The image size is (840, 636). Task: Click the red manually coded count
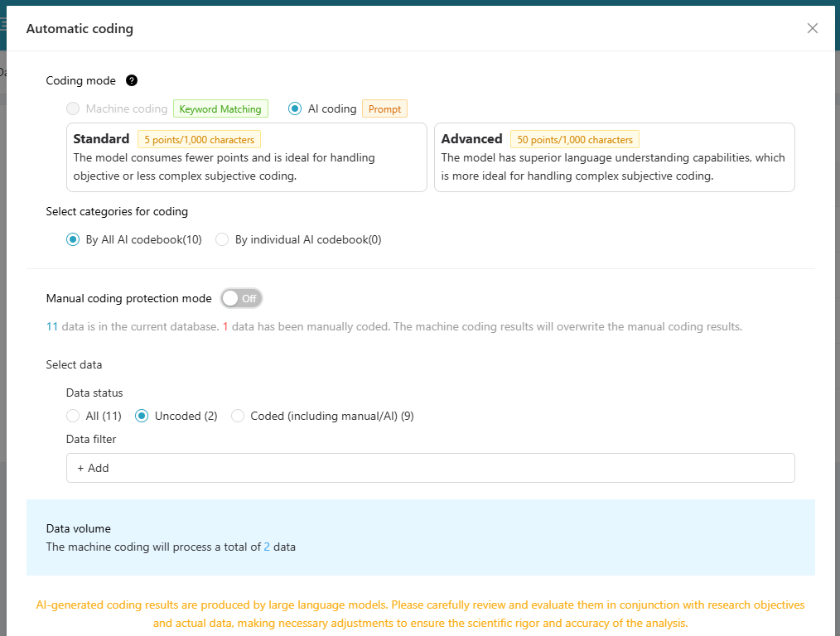225,326
